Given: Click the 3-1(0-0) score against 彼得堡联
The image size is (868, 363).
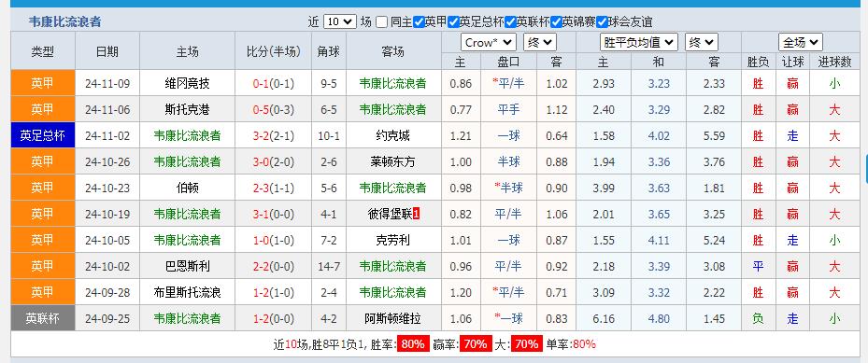Looking at the screenshot, I should click(274, 214).
